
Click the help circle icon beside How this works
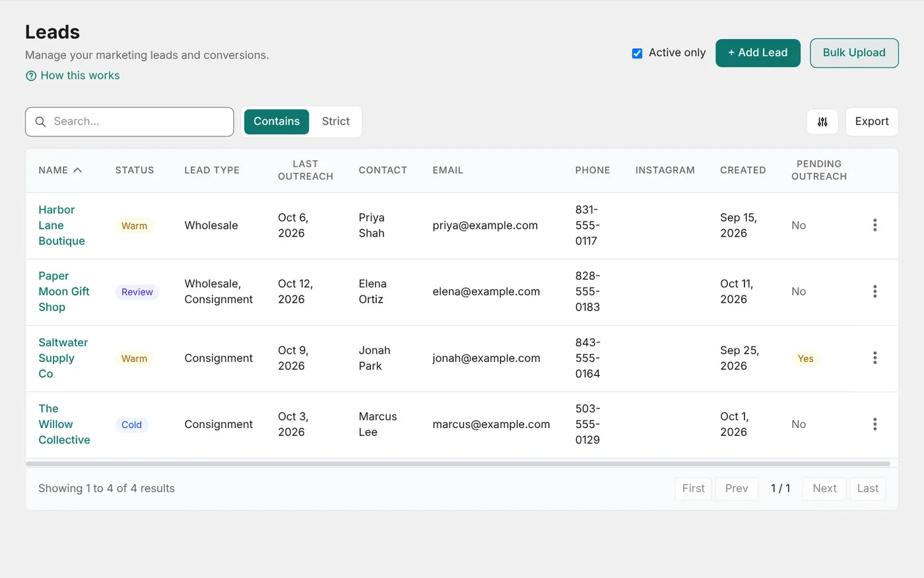coord(31,76)
